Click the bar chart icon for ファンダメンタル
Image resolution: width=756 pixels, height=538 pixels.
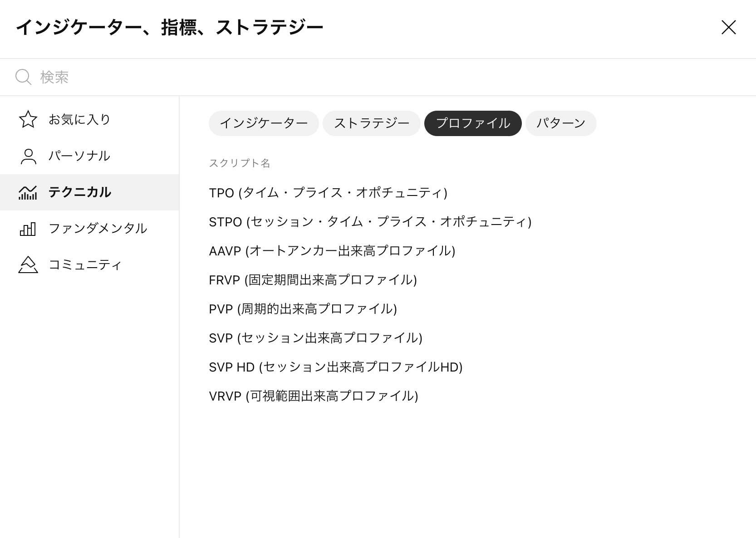click(x=28, y=229)
